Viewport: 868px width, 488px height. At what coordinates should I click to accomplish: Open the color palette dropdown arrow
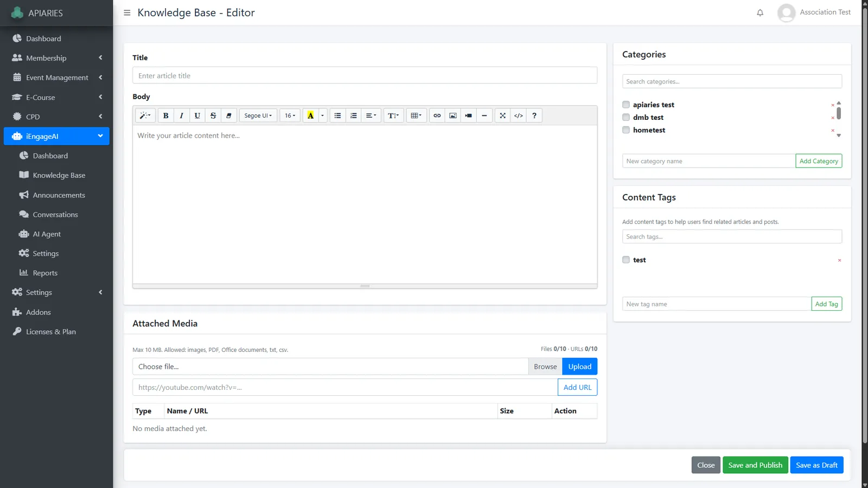322,115
